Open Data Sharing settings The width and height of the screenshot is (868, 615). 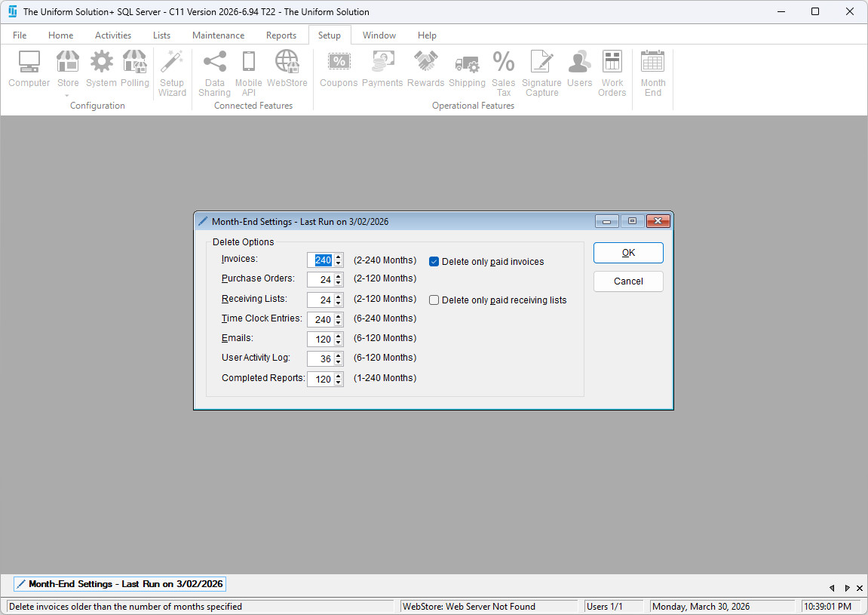pos(215,73)
